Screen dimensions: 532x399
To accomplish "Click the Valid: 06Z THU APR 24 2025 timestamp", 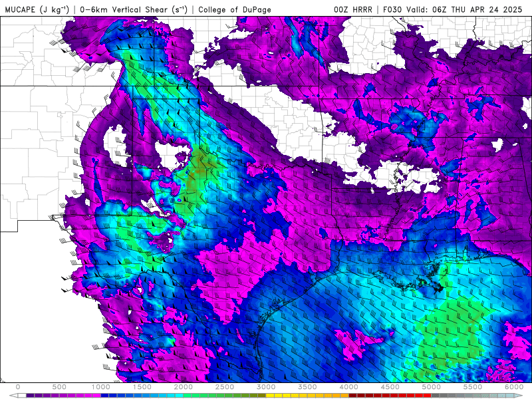I will pos(464,9).
